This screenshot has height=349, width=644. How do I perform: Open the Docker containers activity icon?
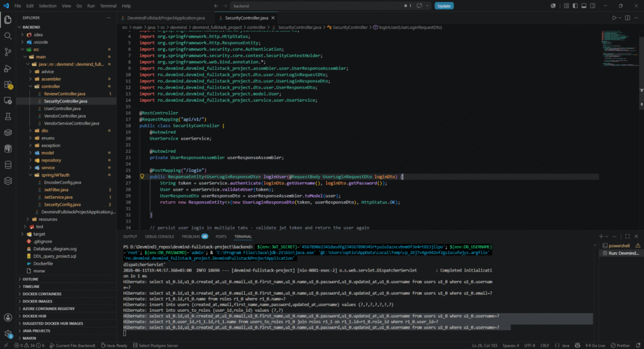pos(8,133)
